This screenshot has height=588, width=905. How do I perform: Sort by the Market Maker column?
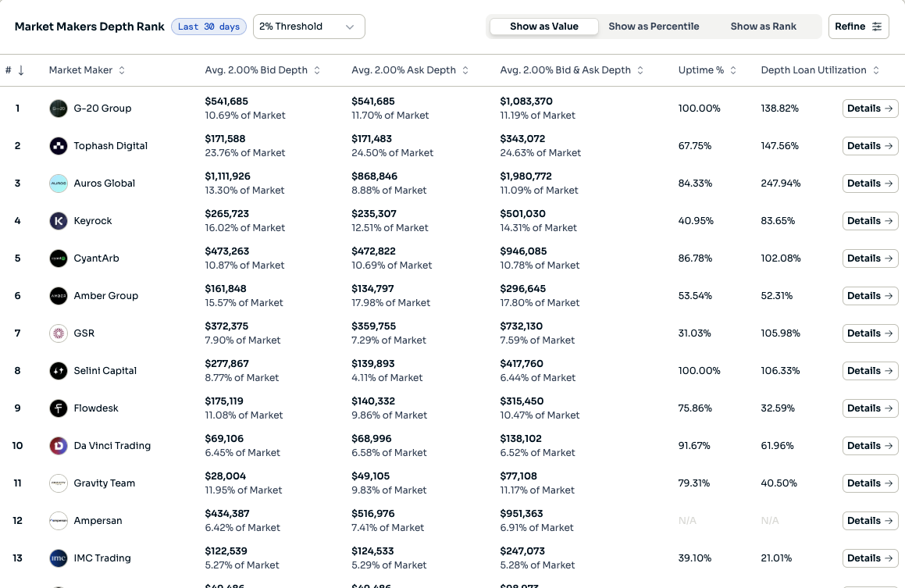point(122,70)
